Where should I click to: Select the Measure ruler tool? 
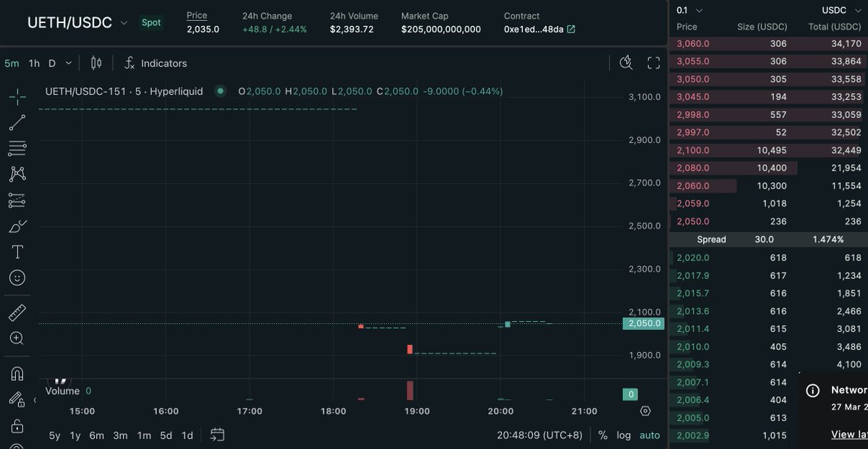[x=16, y=312]
